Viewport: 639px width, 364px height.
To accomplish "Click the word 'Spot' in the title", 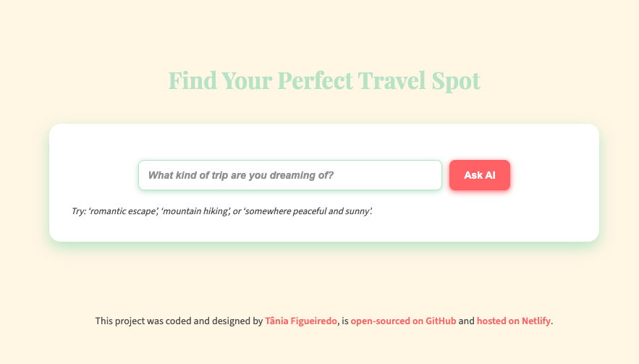I will tap(456, 81).
